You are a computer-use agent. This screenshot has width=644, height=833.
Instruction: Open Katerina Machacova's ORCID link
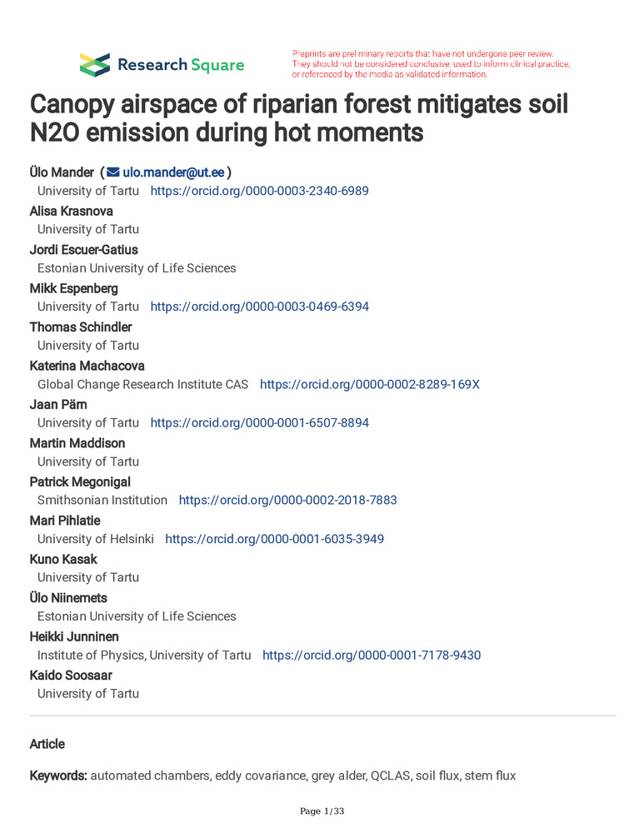369,384
